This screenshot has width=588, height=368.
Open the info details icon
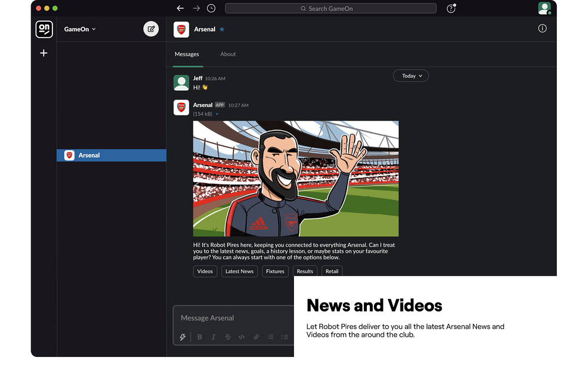click(542, 28)
